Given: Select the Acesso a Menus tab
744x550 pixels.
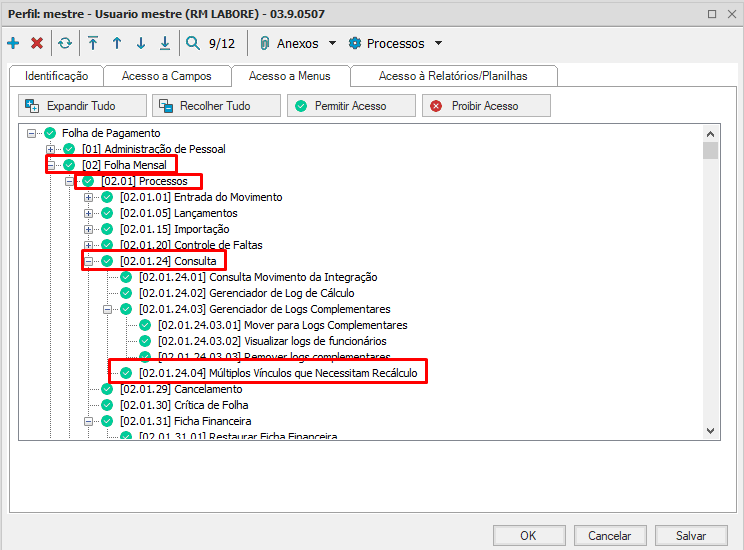Looking at the screenshot, I should click(289, 76).
